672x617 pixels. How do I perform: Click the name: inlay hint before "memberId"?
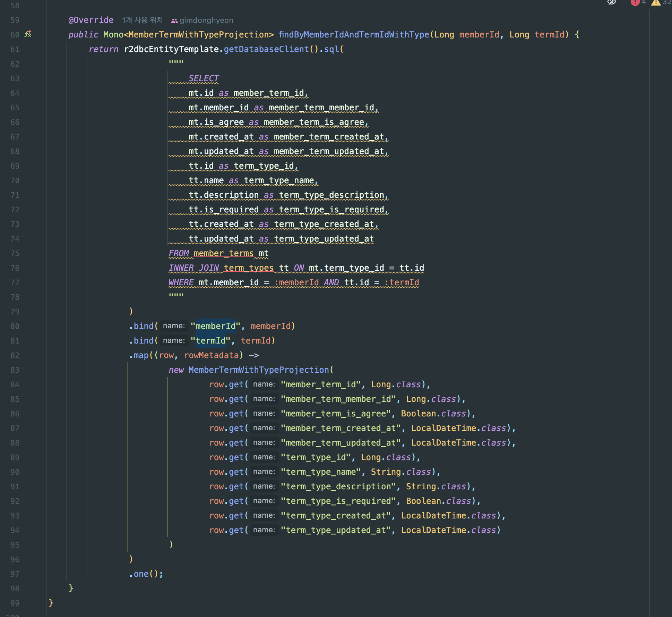point(174,326)
